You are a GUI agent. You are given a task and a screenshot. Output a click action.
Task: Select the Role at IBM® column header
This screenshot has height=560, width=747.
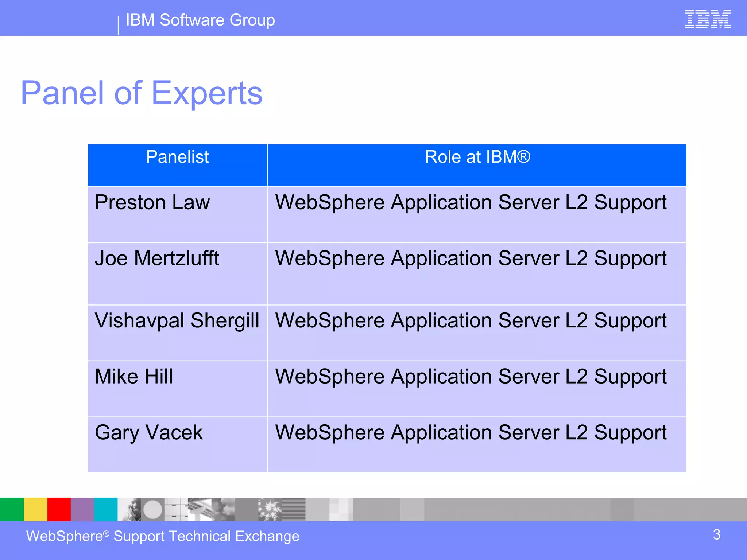click(477, 165)
